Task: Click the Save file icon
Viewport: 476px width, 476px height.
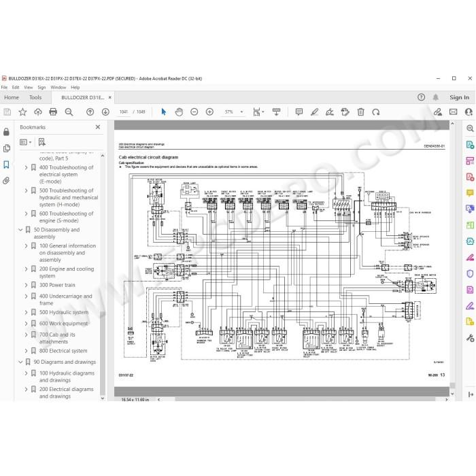Action: [7, 112]
